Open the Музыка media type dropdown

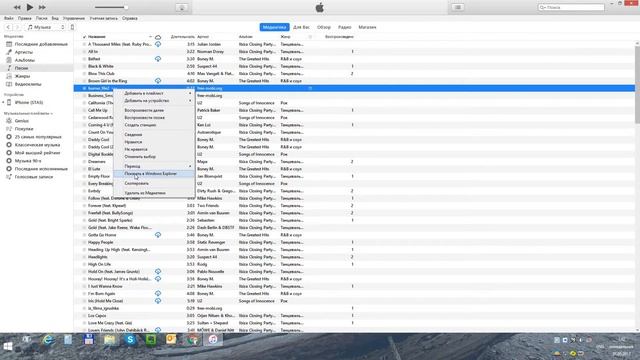pos(45,27)
